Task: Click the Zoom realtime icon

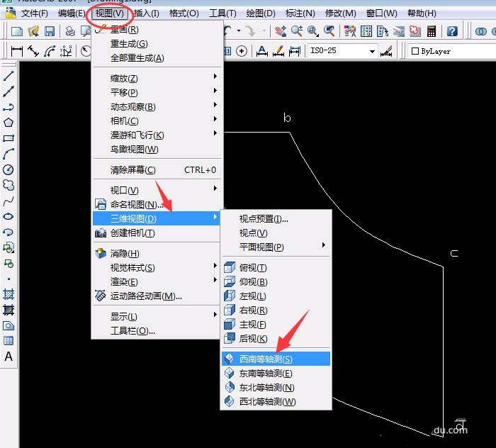Action: (x=297, y=31)
